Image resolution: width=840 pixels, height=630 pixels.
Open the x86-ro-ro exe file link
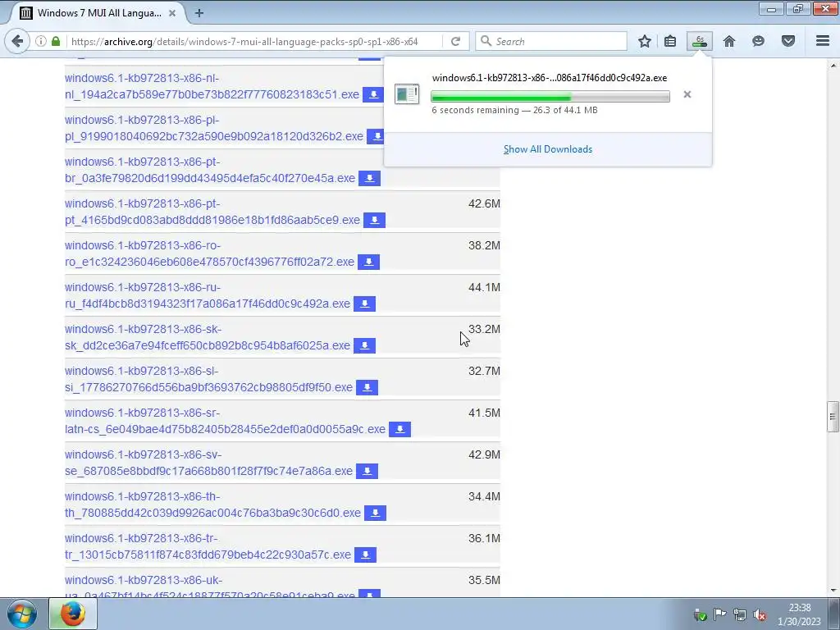coord(209,253)
